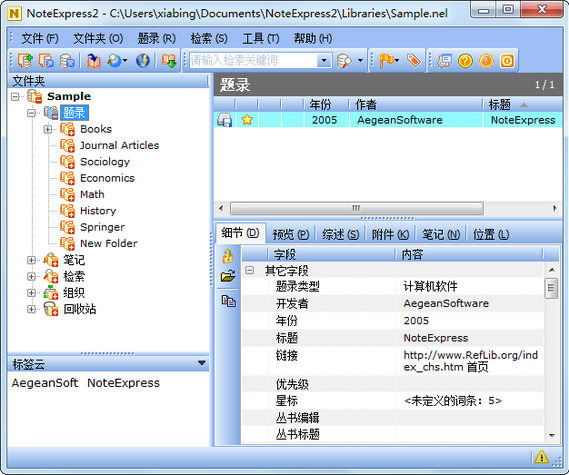
Task: Open dropdown arrow next to database search icon
Action: 360,61
